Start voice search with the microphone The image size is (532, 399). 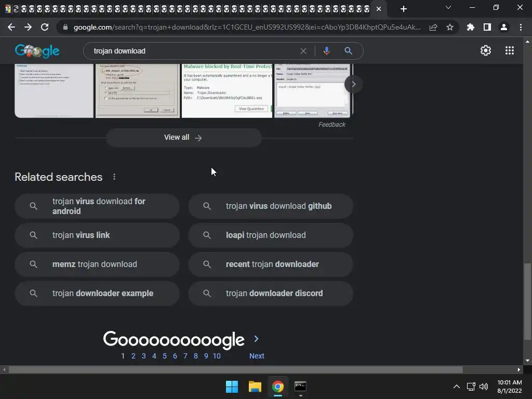coord(326,51)
